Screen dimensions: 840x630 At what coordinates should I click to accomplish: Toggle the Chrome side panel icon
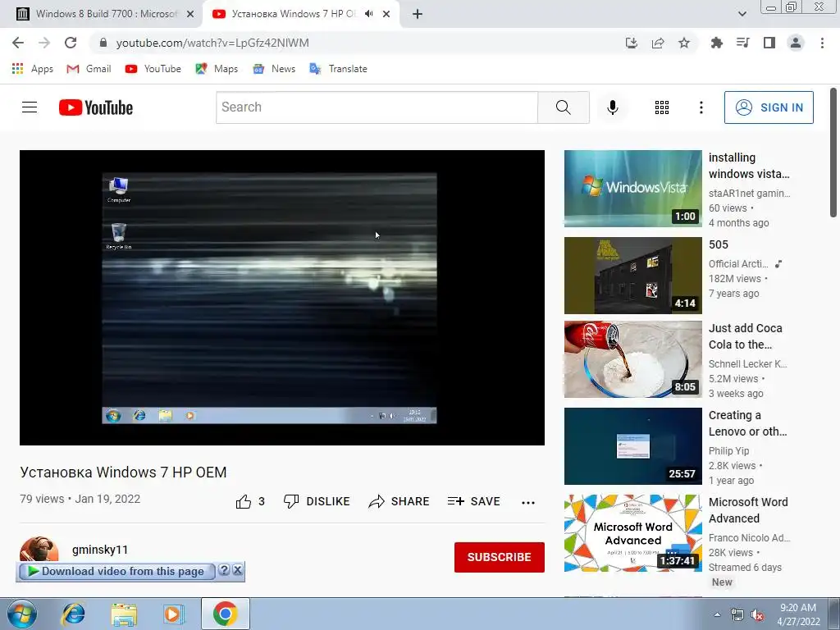point(769,43)
